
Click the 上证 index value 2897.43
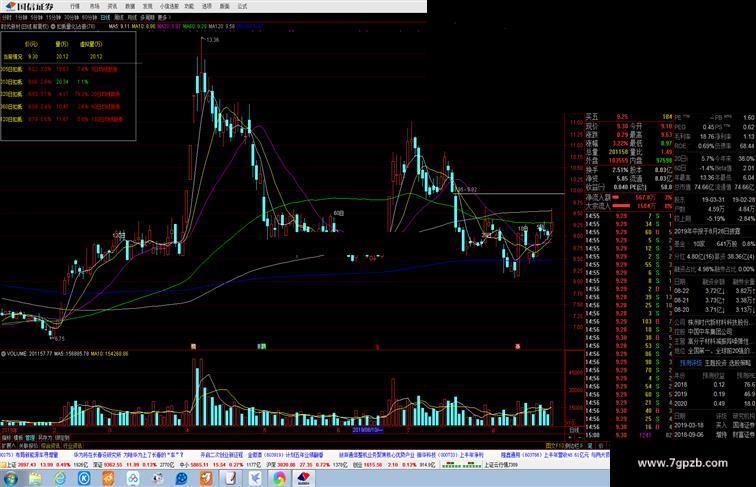coord(27,464)
